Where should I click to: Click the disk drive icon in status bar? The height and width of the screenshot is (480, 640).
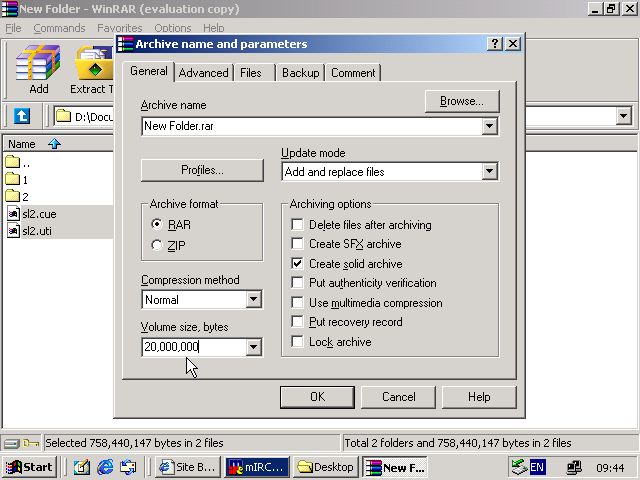pos(11,443)
